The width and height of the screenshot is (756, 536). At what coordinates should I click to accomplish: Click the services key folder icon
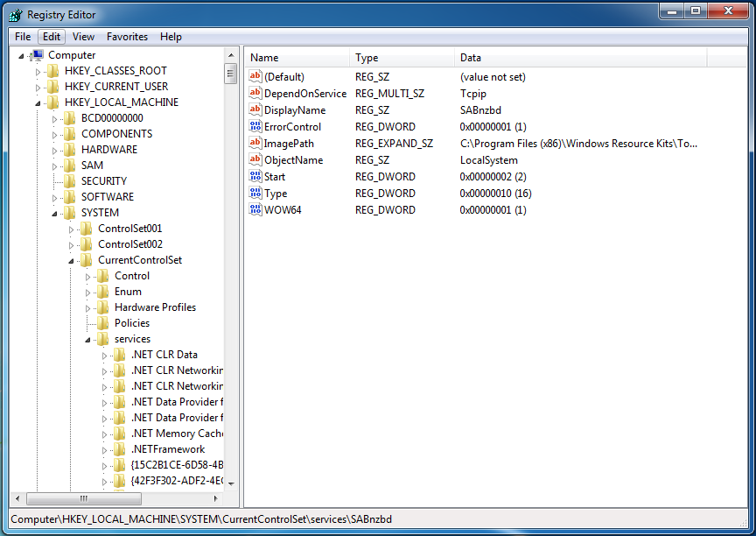click(x=103, y=339)
